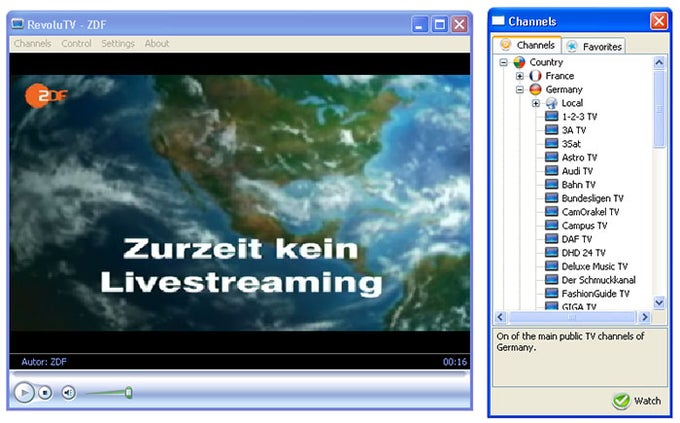Click the 3A TV channel icon
This screenshot has width=680, height=423.
pyautogui.click(x=551, y=130)
